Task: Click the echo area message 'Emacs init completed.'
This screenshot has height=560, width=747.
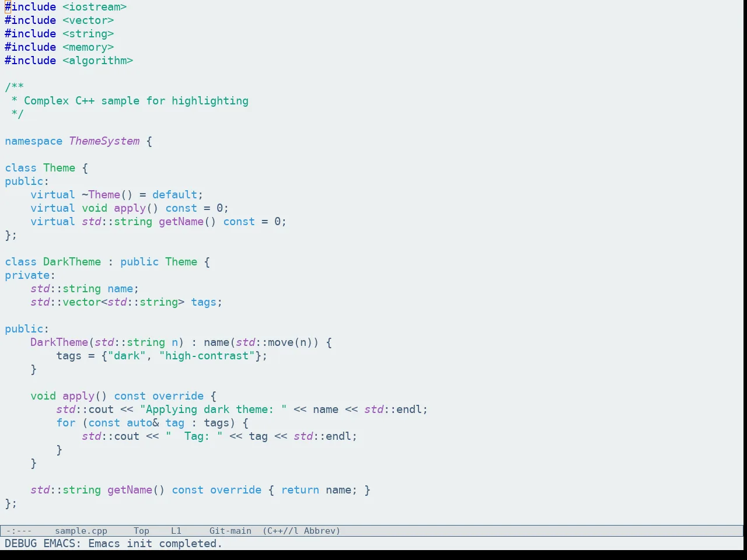Action: pyautogui.click(x=155, y=544)
